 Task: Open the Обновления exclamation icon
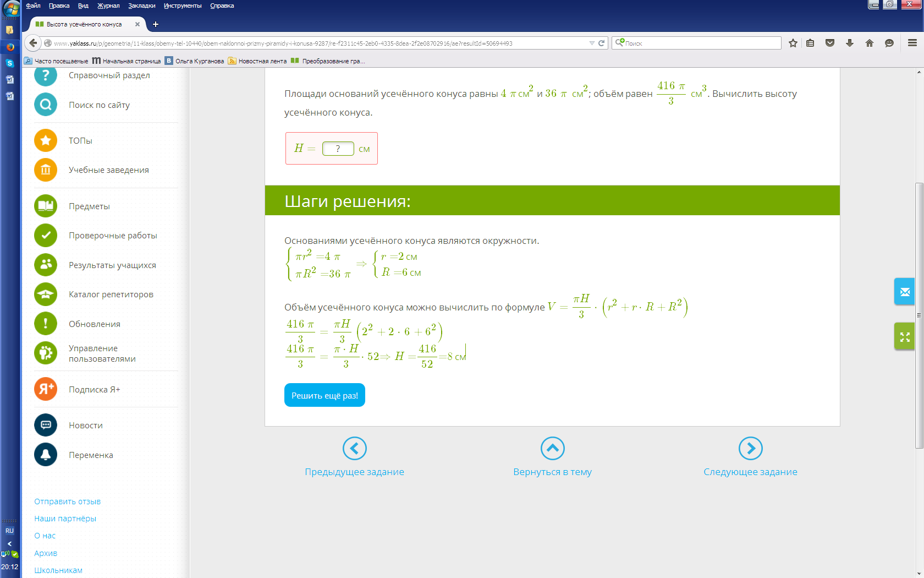(46, 324)
